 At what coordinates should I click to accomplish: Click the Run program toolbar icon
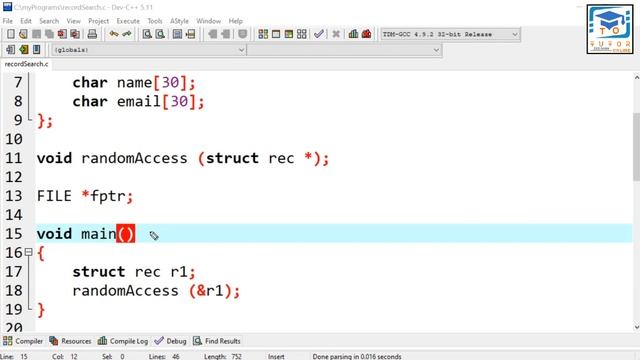pos(276,34)
